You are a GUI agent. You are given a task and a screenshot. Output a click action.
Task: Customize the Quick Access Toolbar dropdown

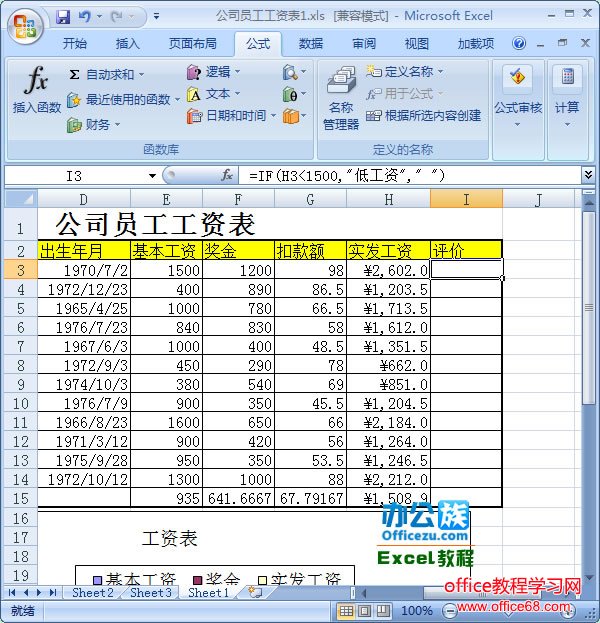(156, 17)
